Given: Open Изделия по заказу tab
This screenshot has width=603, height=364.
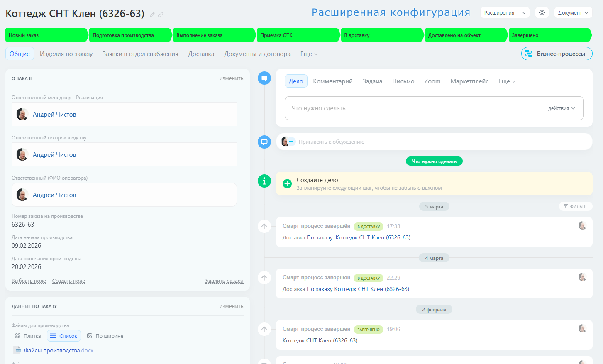Looking at the screenshot, I should (66, 54).
